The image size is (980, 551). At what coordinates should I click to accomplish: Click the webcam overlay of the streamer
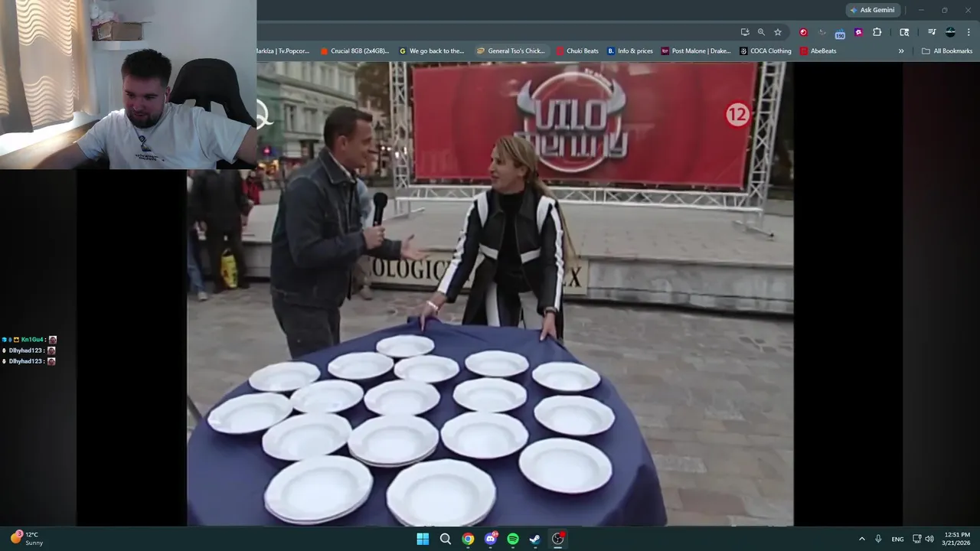point(128,84)
